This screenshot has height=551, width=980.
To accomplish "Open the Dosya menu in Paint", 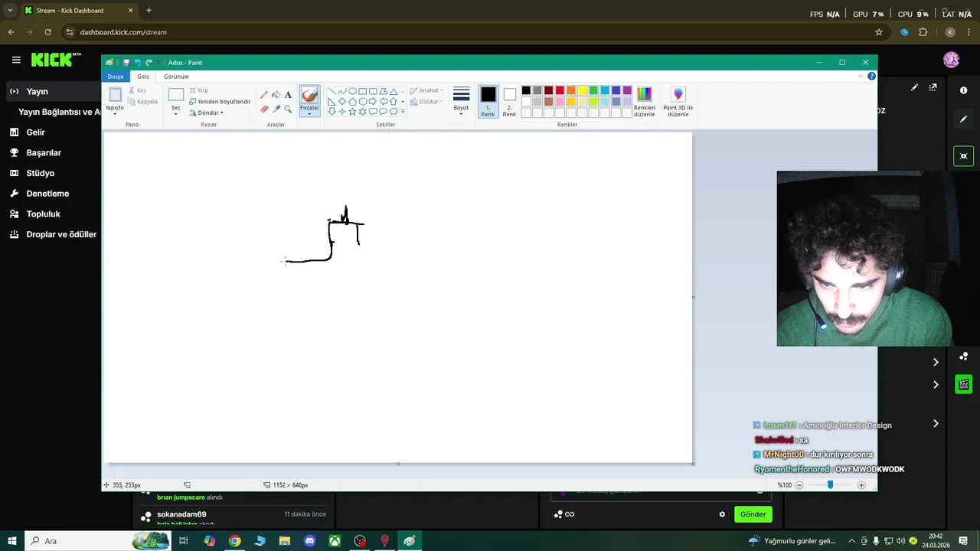I will 116,77.
